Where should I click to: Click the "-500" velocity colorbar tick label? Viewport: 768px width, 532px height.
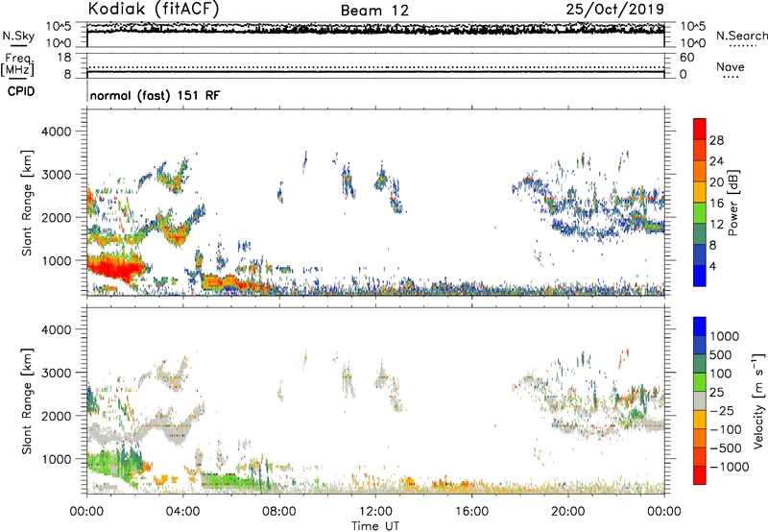pyautogui.click(x=726, y=448)
